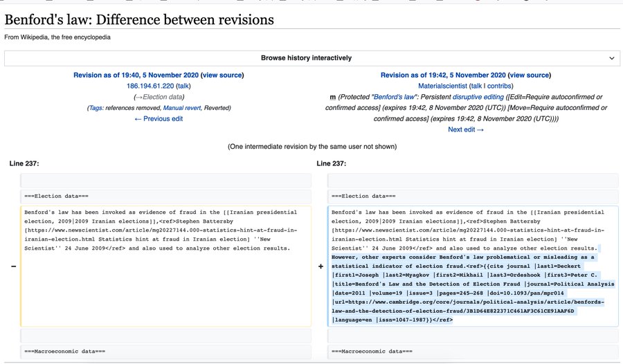Go to the Next edit
623x364 pixels.
point(466,129)
